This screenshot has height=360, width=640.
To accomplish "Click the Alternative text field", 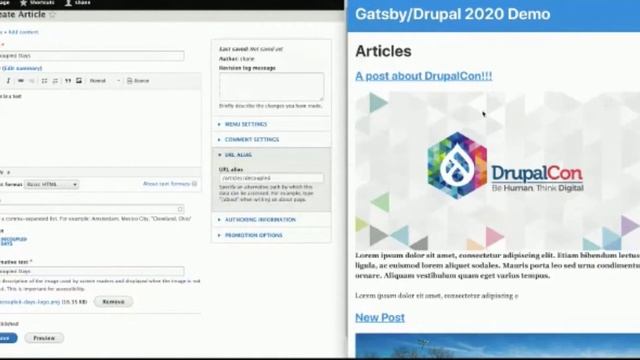I will (x=92, y=271).
